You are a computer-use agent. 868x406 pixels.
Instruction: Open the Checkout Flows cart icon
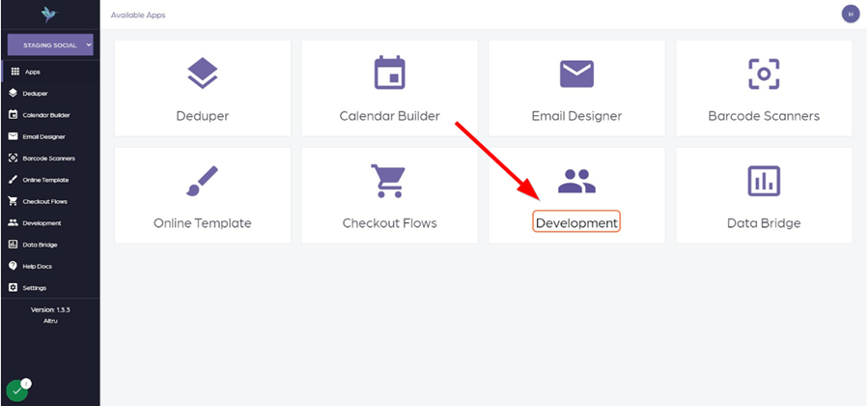pos(388,181)
